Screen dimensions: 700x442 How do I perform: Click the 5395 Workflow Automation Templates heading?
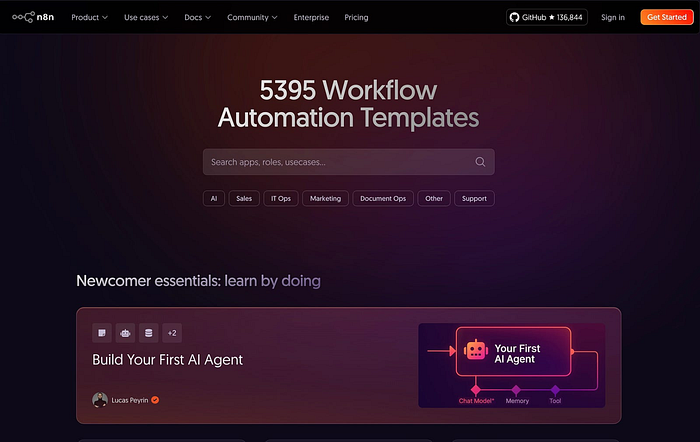point(348,104)
